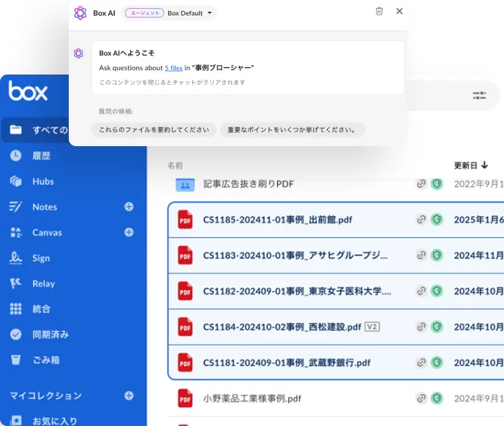Click the "これらのファイルを要約してください" suggestion
The height and width of the screenshot is (426, 504).
[x=154, y=130]
